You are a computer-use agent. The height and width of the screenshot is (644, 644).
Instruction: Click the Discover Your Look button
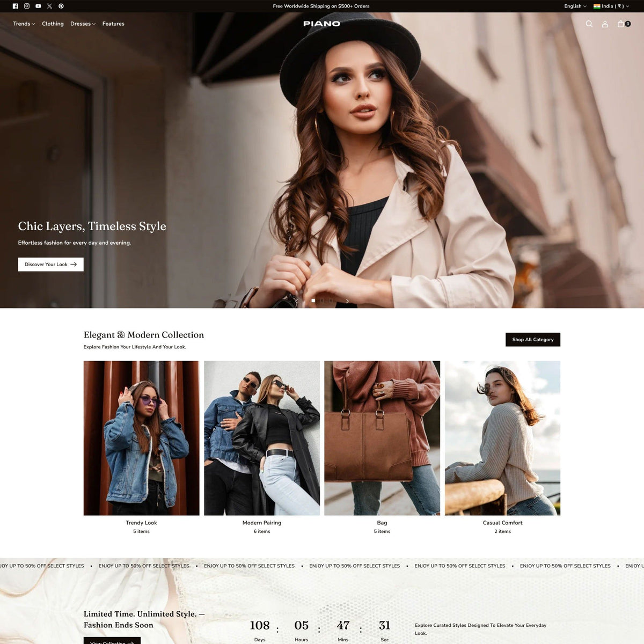[x=51, y=265]
